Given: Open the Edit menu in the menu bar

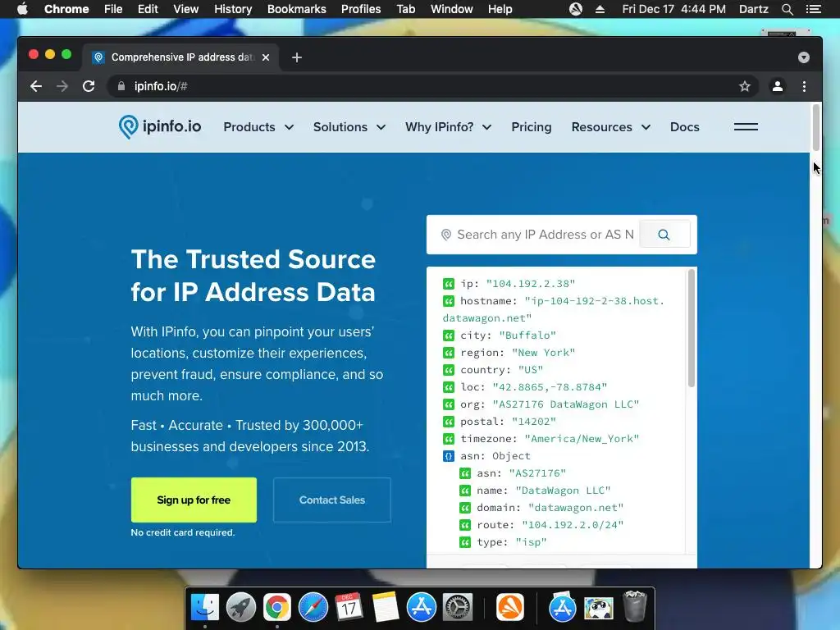Looking at the screenshot, I should [148, 9].
